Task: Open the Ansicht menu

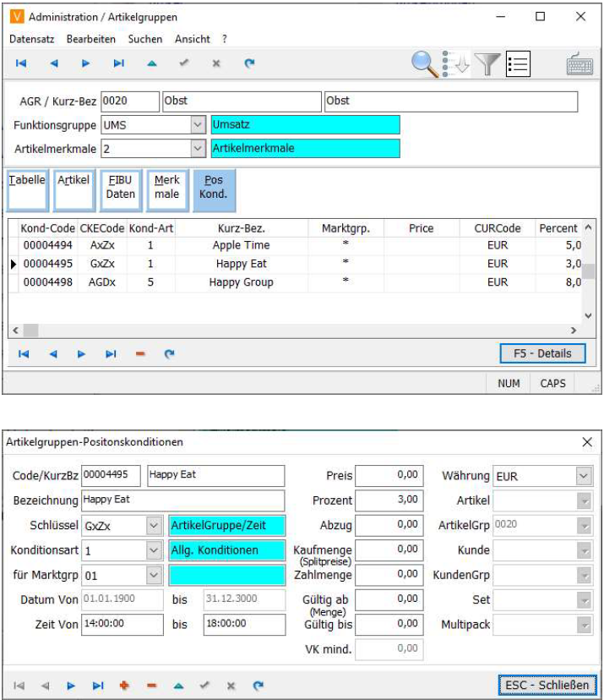Action: [193, 39]
